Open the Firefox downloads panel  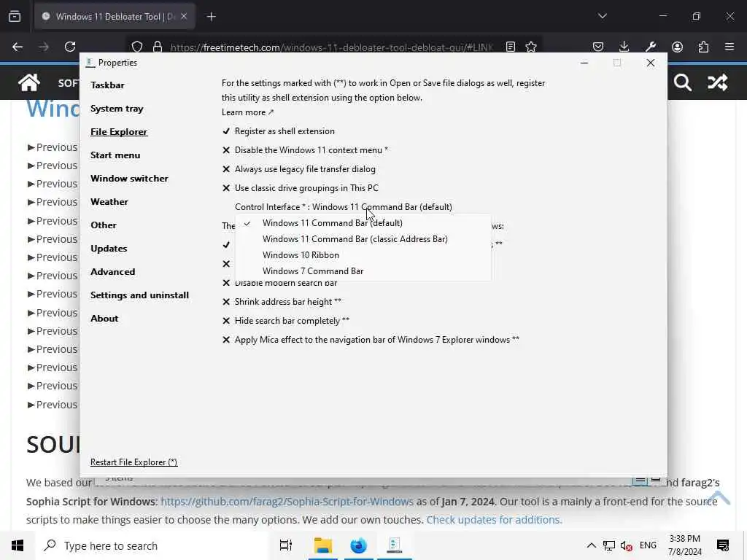point(624,47)
